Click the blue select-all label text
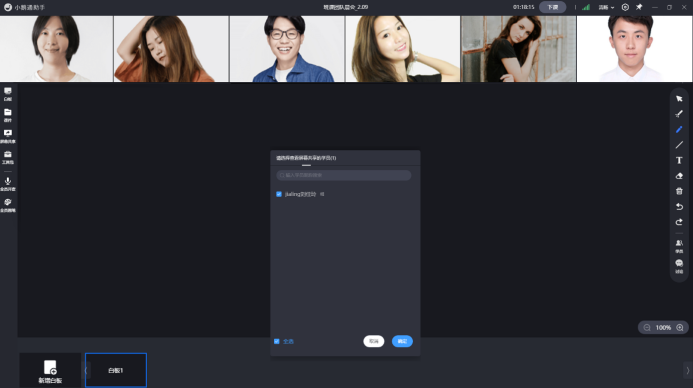The width and height of the screenshot is (693, 388). (288, 341)
